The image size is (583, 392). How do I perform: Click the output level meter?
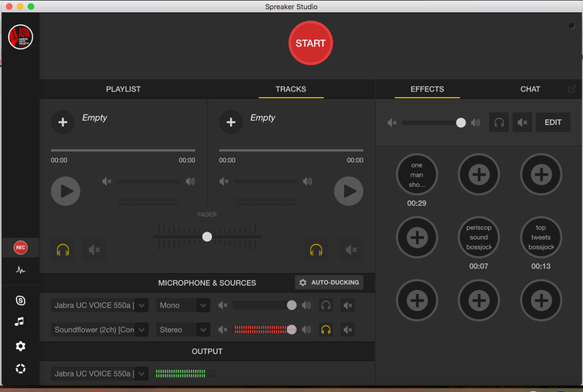(x=186, y=373)
